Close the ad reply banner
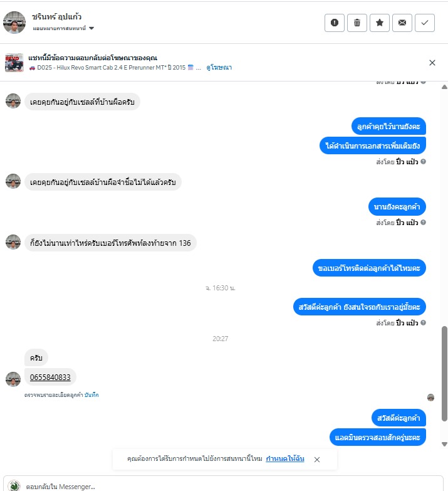The width and height of the screenshot is (448, 491). 432,63
